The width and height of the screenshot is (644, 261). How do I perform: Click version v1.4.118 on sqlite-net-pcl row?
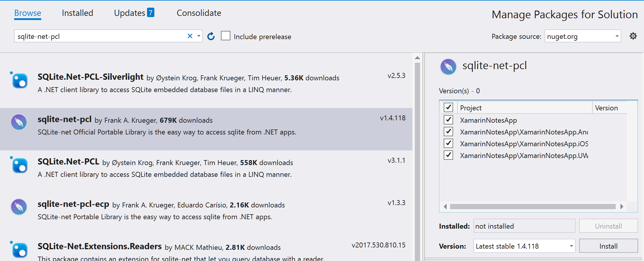tap(393, 118)
